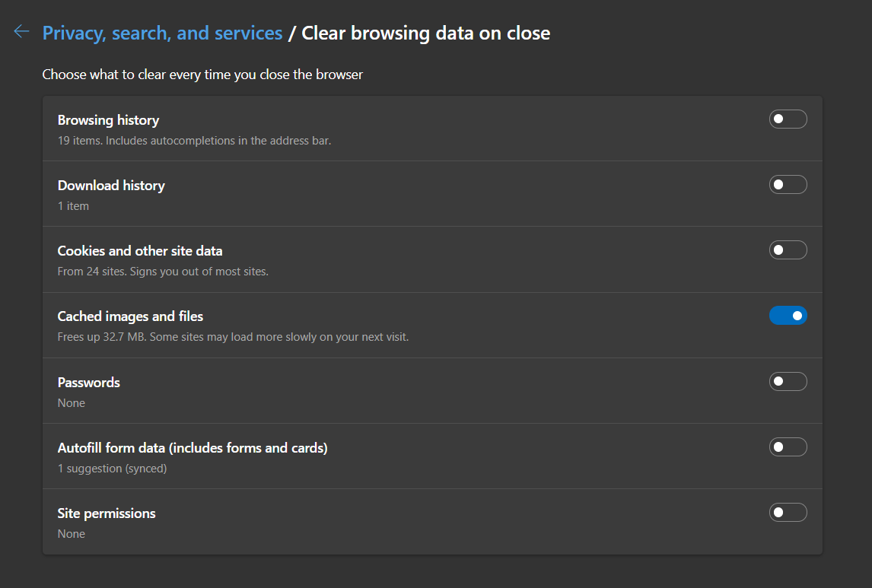872x588 pixels.
Task: Select the Passwords row label
Action: pyautogui.click(x=89, y=383)
